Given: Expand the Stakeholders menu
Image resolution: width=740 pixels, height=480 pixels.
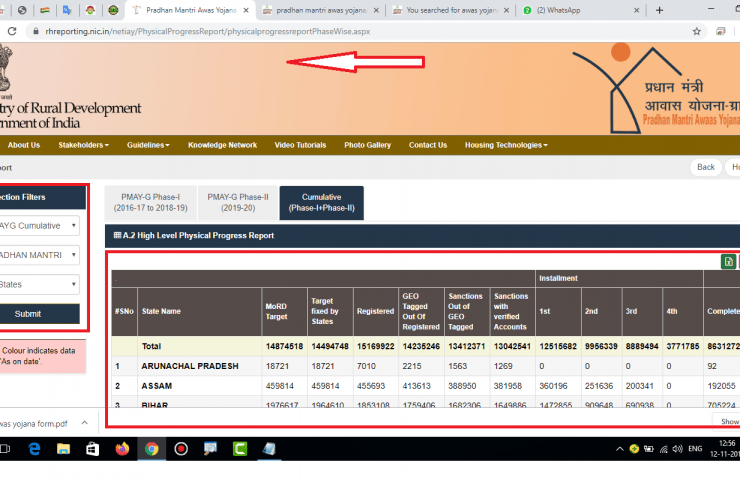Looking at the screenshot, I should point(84,145).
